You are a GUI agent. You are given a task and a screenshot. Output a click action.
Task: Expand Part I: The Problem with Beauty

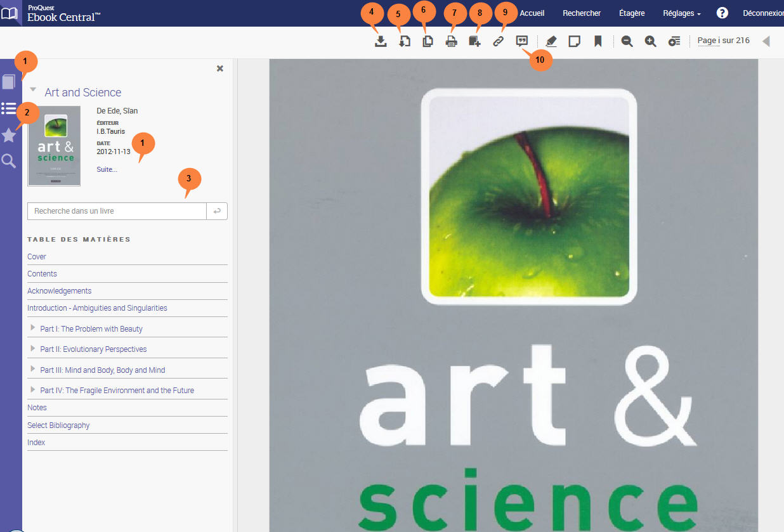(x=33, y=328)
